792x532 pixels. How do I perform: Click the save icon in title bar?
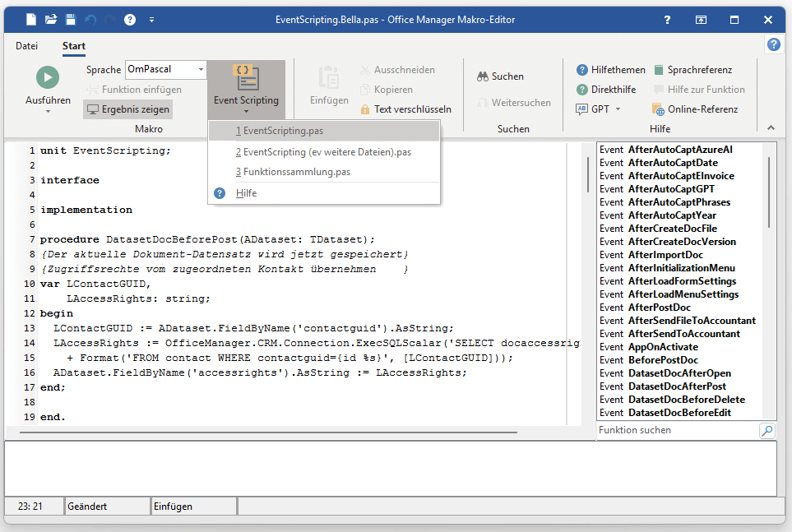(71, 19)
